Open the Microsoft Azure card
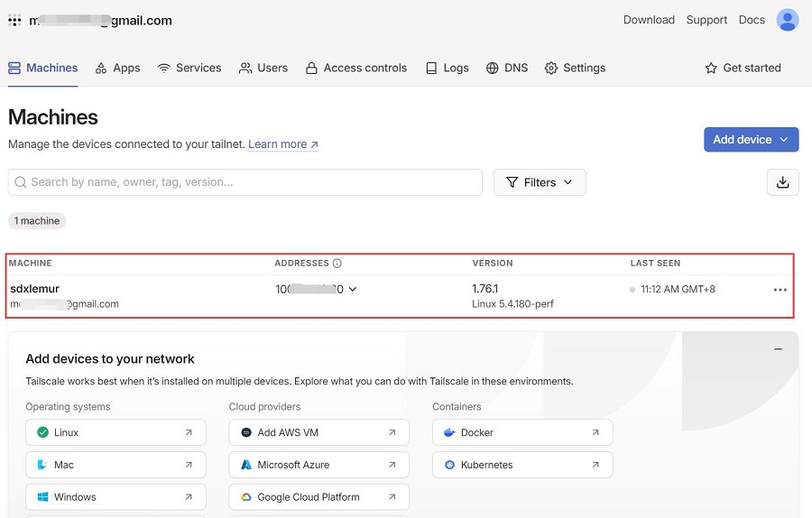The image size is (812, 518). click(x=319, y=465)
